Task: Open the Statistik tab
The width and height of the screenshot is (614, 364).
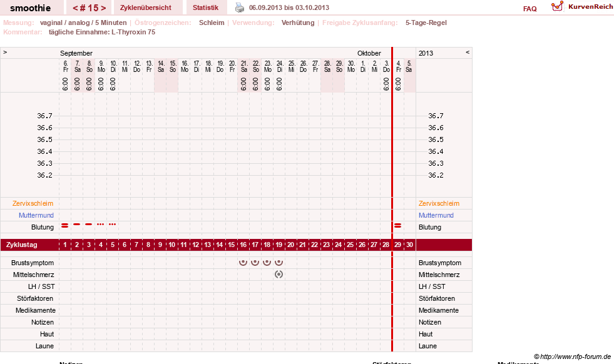Action: [205, 8]
